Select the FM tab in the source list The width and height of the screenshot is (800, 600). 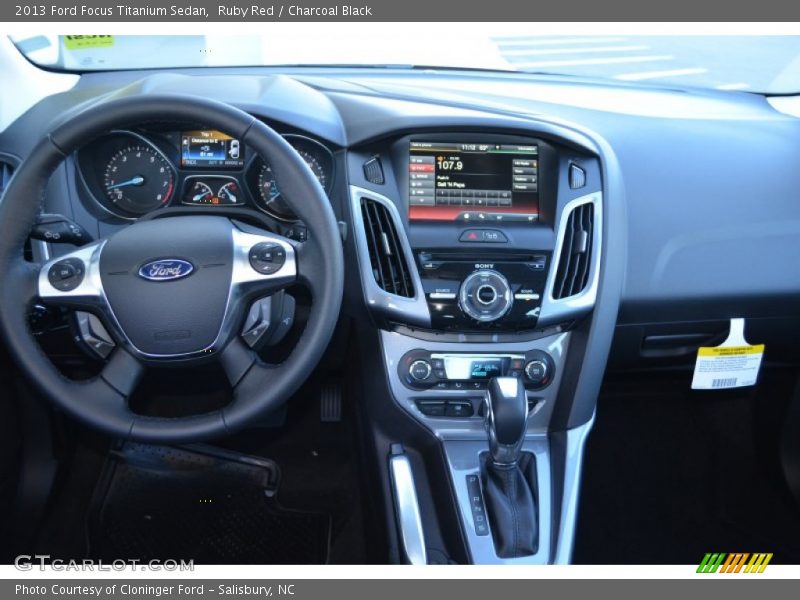[x=420, y=167]
